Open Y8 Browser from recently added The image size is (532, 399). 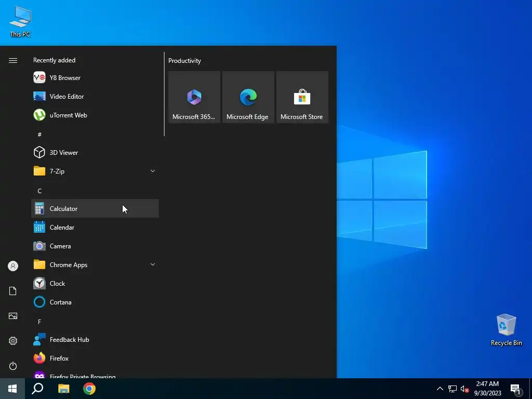point(95,78)
